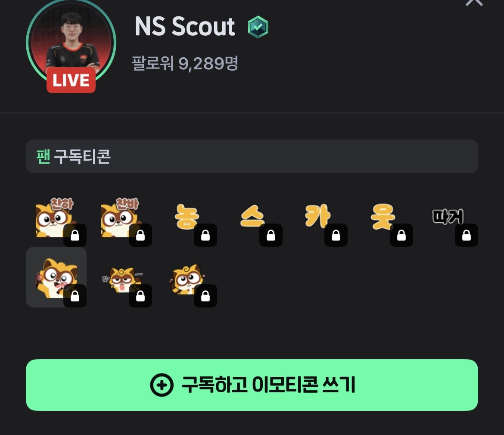The image size is (504, 435).
Task: Click the plus icon on subscribe button
Action: pos(162,385)
